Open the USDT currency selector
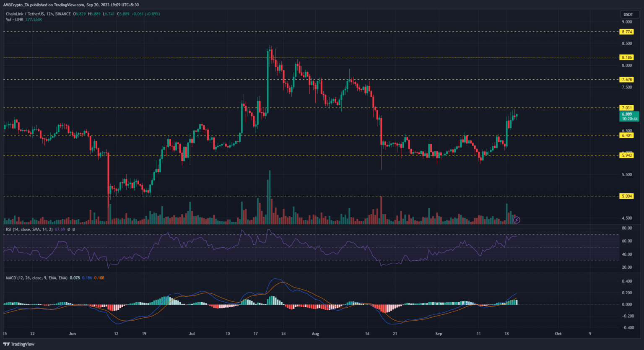The image size is (644, 350). coord(628,15)
